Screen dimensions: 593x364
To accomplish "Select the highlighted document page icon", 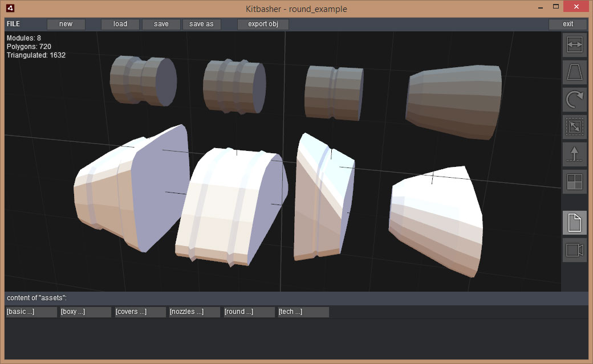I will (x=575, y=223).
